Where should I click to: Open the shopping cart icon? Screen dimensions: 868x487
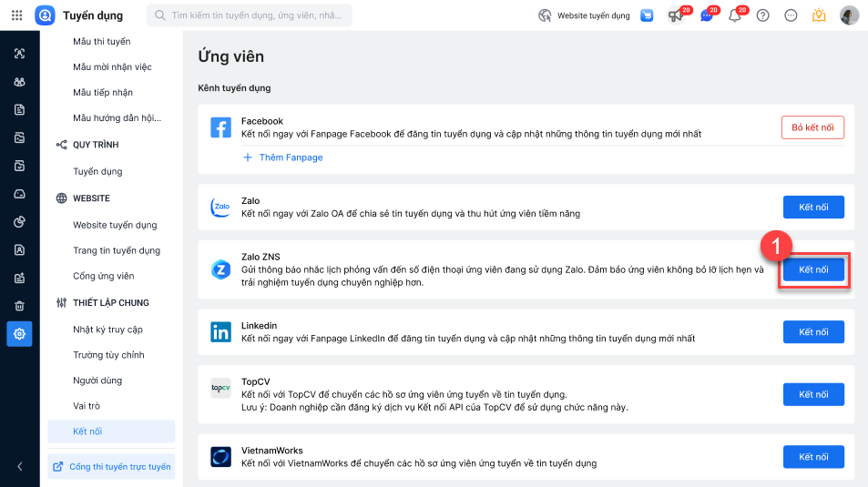click(x=647, y=15)
